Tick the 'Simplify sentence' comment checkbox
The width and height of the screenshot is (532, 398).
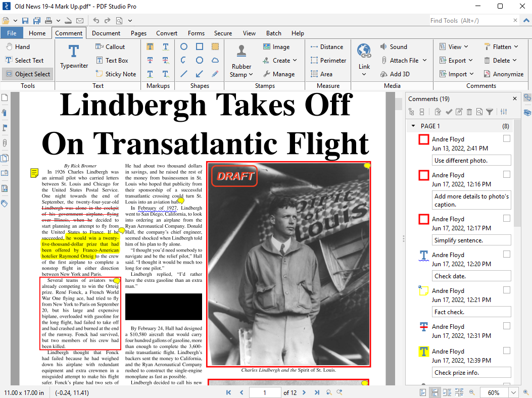tap(507, 218)
